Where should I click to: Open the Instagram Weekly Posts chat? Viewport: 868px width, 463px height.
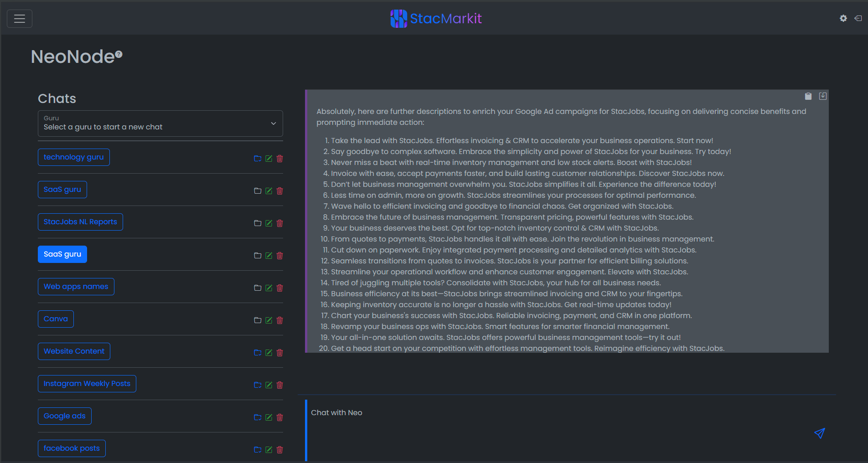pos(87,384)
